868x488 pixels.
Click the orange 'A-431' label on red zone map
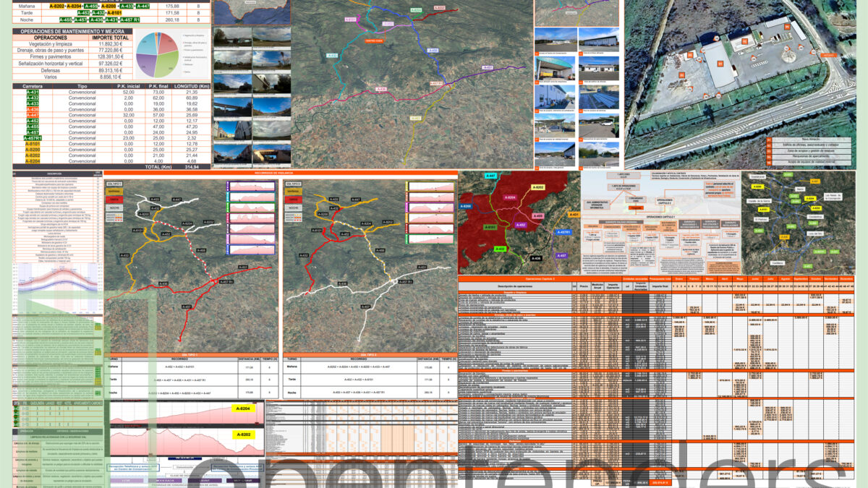coord(574,215)
